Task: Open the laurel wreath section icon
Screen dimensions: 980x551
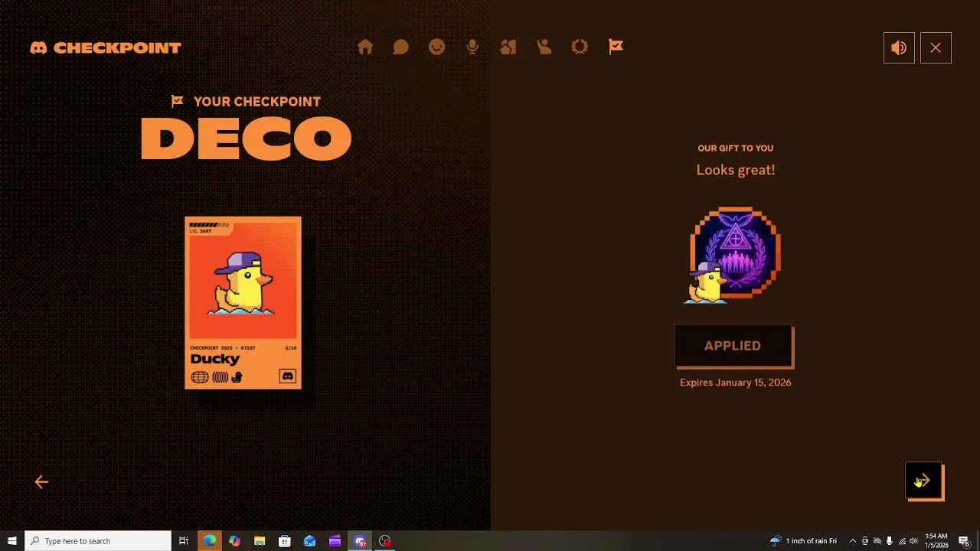Action: pyautogui.click(x=580, y=47)
